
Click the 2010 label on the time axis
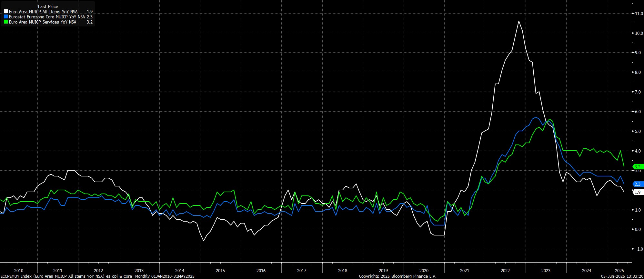coord(19,271)
